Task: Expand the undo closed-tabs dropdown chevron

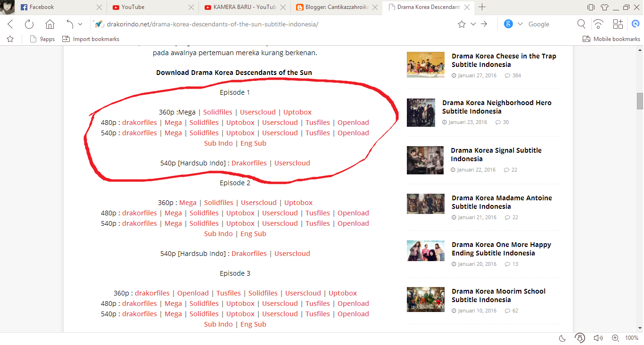Action: [80, 24]
